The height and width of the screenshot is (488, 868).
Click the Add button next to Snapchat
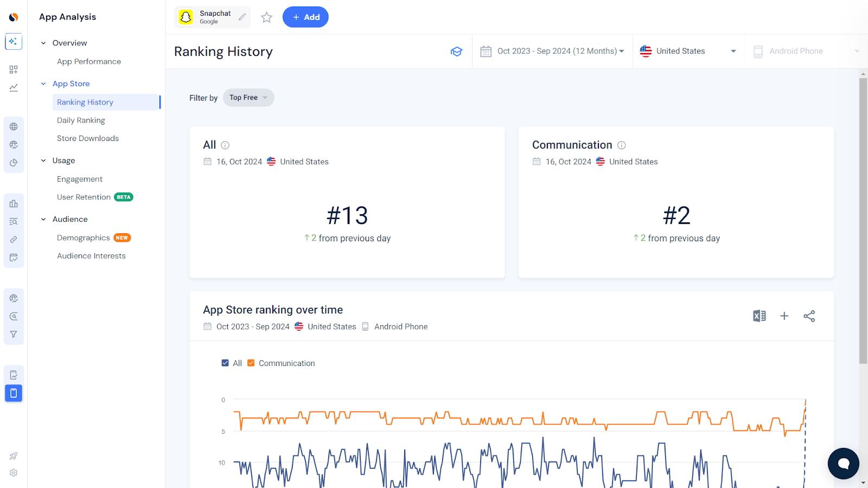pyautogui.click(x=305, y=17)
